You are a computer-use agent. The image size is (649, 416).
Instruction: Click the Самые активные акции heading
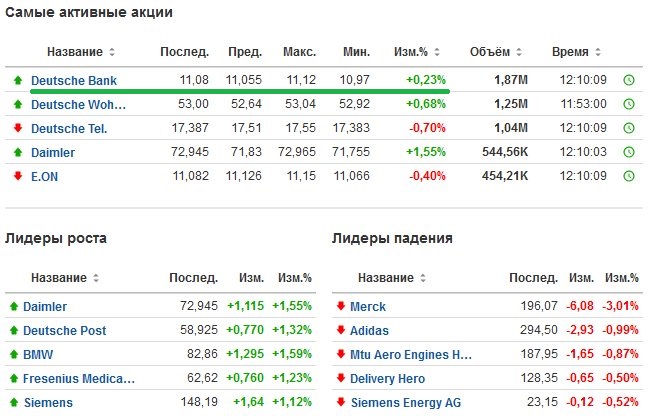point(89,12)
